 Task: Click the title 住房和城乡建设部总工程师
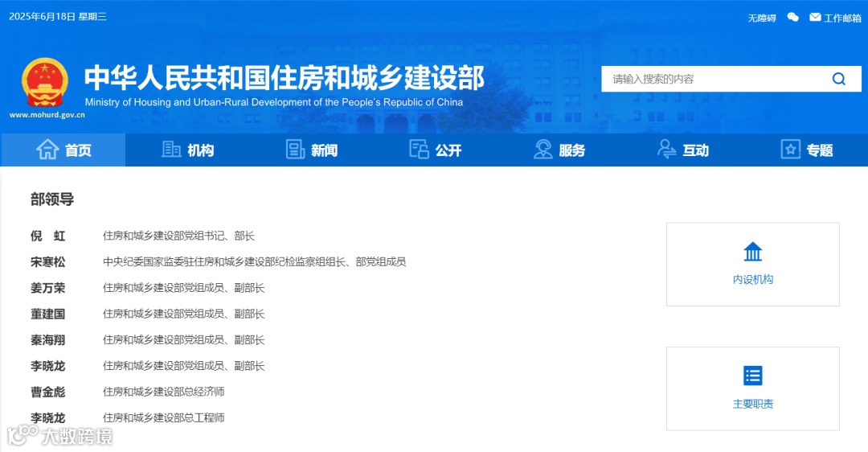click(x=164, y=417)
